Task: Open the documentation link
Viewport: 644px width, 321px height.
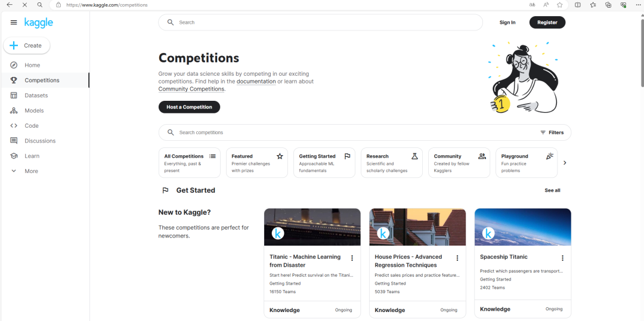Action: (x=256, y=81)
